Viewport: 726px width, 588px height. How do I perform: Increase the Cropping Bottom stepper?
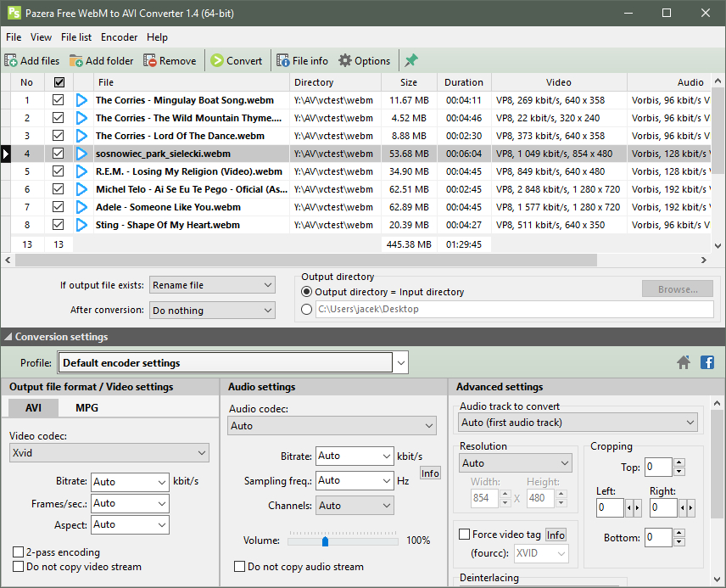[679, 533]
